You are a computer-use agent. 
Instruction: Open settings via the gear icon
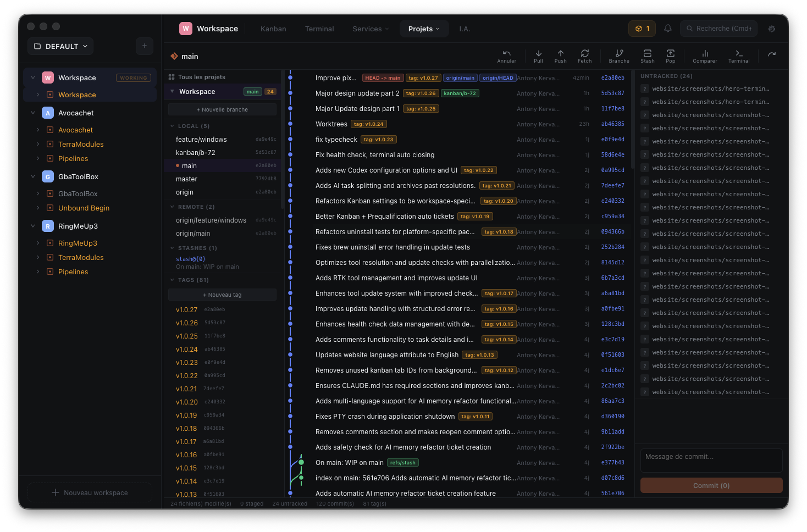point(772,29)
